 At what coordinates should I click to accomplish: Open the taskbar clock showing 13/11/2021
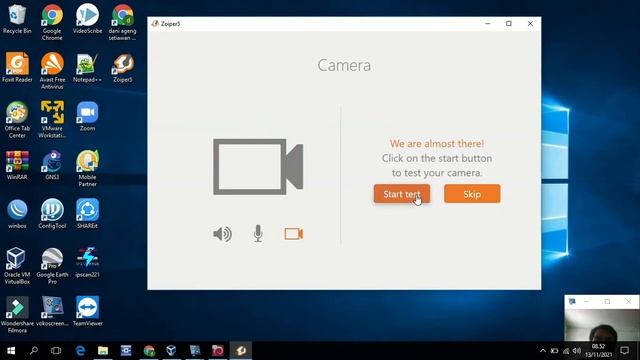pyautogui.click(x=598, y=351)
